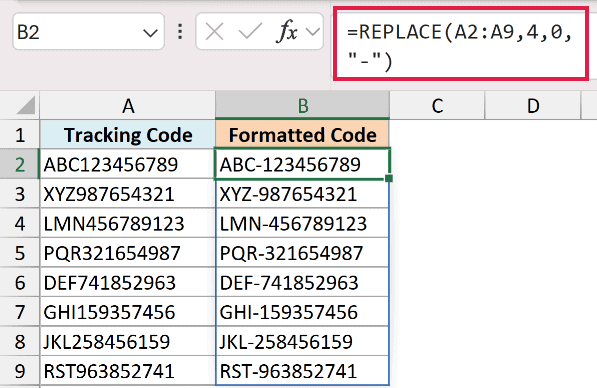Click cell containing XYZ-987654321
Image resolution: width=597 pixels, height=388 pixels.
[303, 194]
